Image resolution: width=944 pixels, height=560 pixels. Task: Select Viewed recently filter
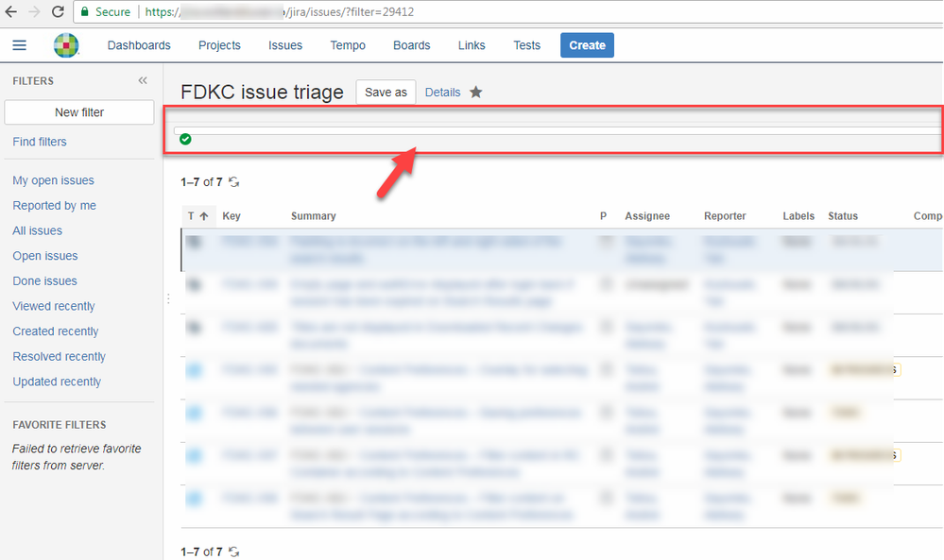pyautogui.click(x=54, y=306)
